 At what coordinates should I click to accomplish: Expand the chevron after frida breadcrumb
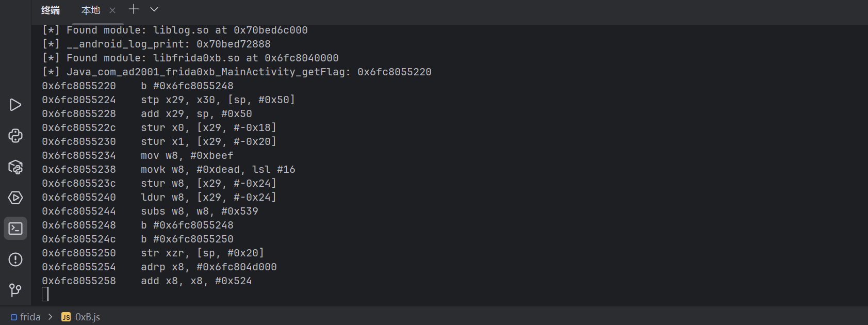pos(51,317)
